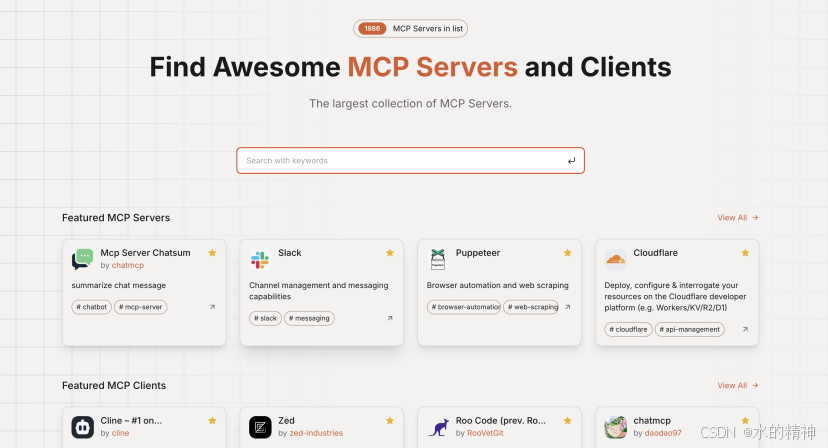Open View All for Featured MCP Servers
Image resolution: width=828 pixels, height=448 pixels.
coord(738,218)
